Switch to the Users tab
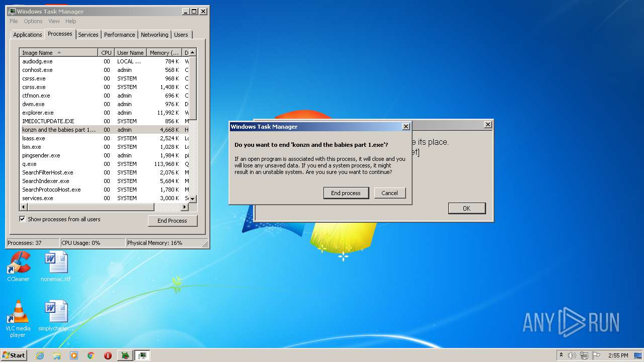The height and width of the screenshot is (362, 644). click(x=181, y=35)
